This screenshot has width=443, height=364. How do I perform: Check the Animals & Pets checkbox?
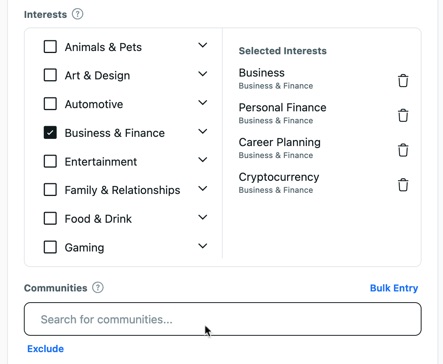coord(50,47)
